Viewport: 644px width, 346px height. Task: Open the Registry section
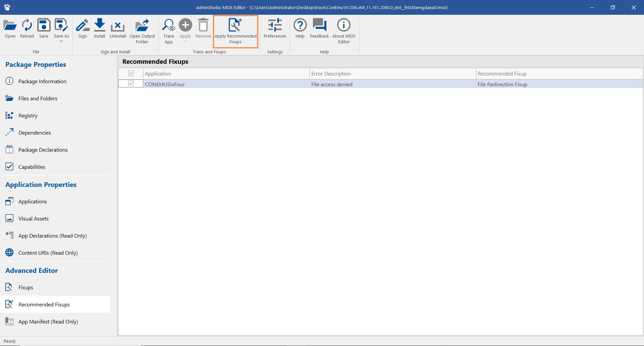click(28, 115)
